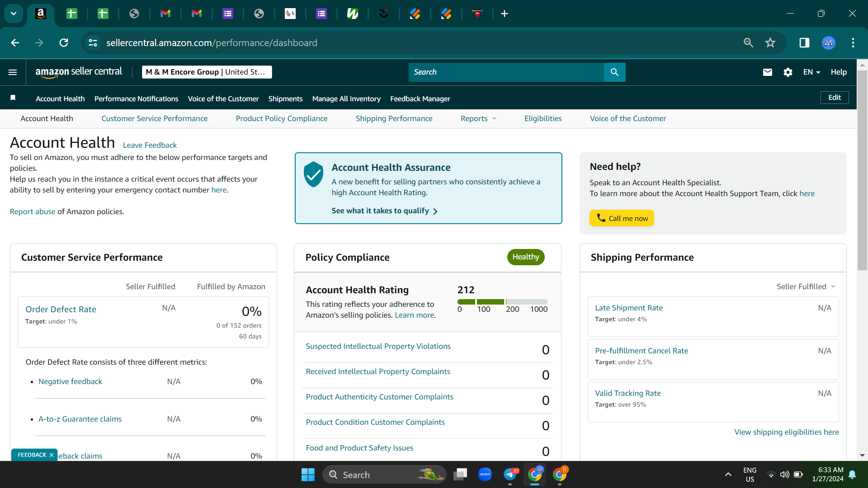
Task: Open the Windows notification bell
Action: pyautogui.click(x=852, y=474)
